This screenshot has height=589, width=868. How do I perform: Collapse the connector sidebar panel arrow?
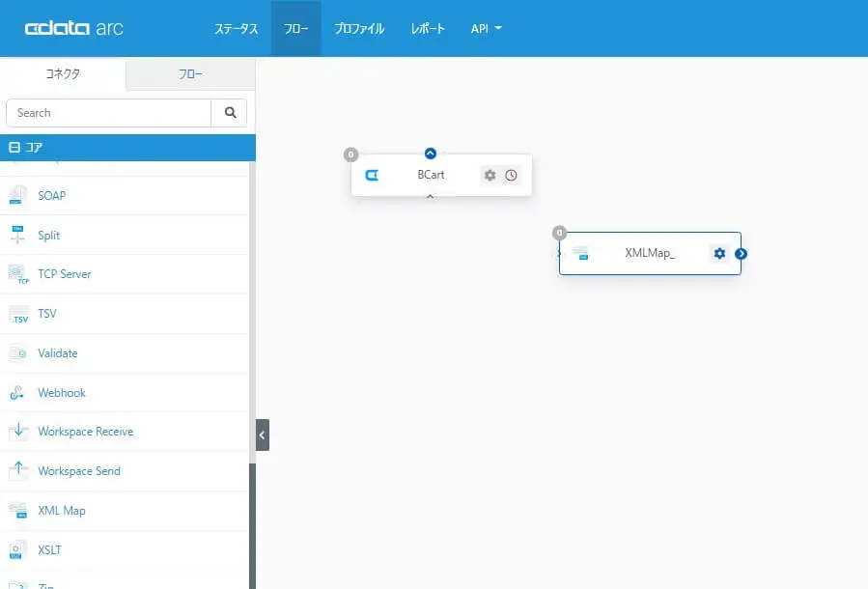pyautogui.click(x=263, y=435)
